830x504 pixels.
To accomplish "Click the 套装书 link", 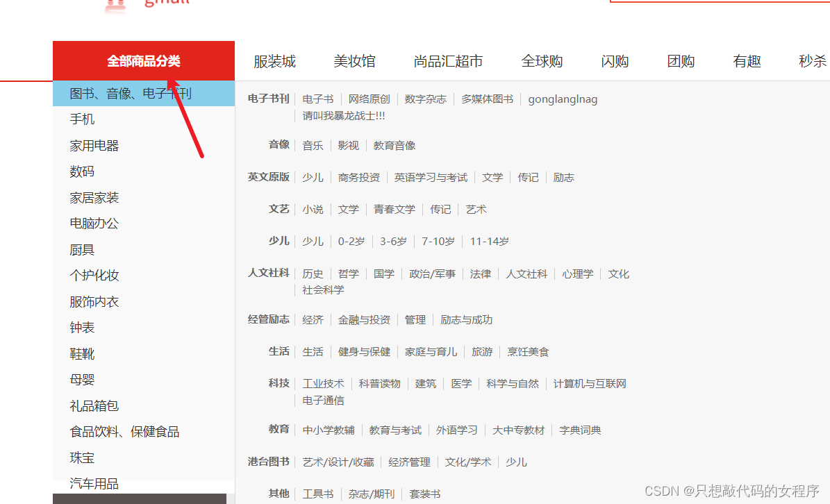I will 424,494.
